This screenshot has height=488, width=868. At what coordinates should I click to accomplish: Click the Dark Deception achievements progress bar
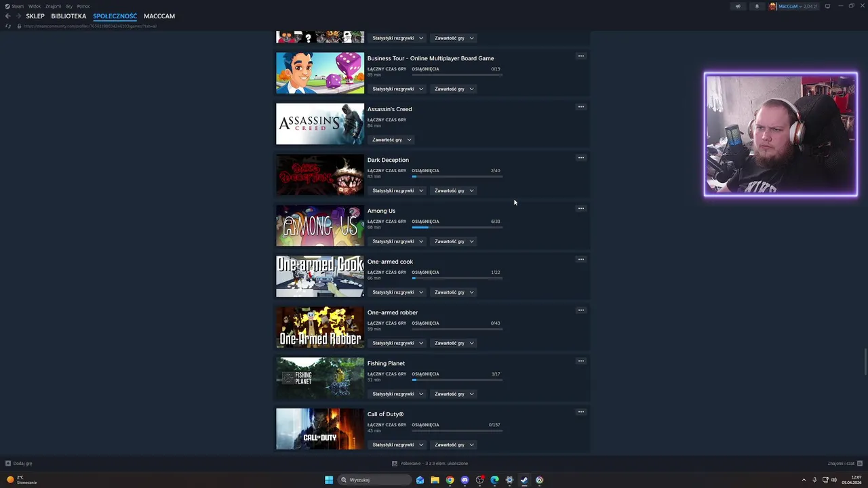tap(457, 176)
